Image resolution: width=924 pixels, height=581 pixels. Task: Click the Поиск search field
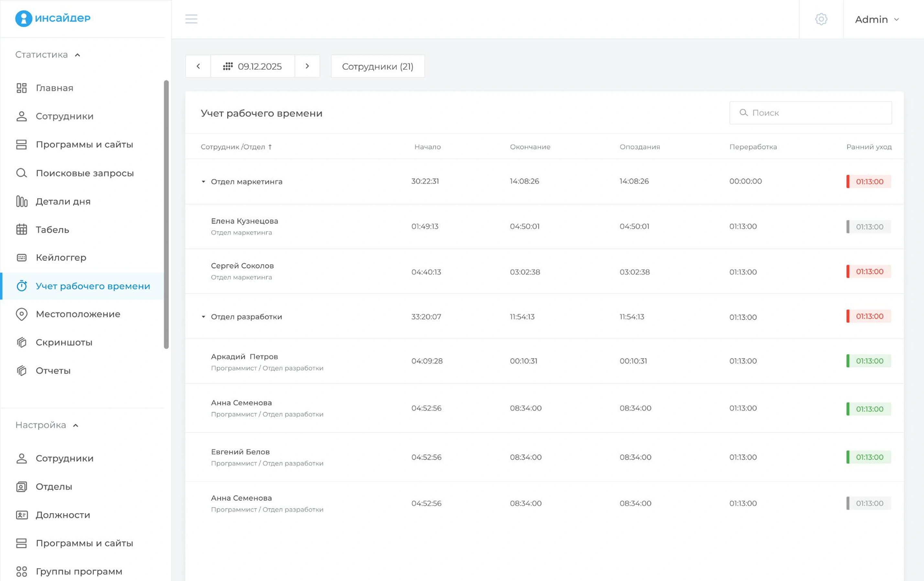click(x=810, y=112)
